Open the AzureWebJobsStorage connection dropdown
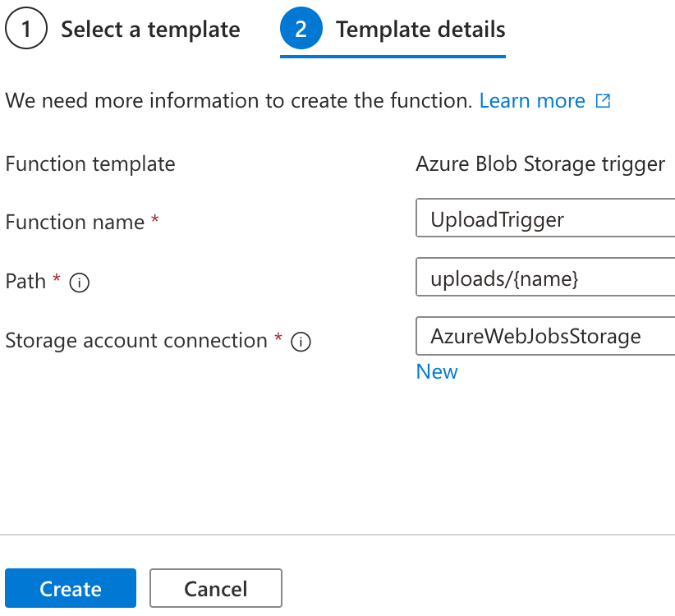The height and width of the screenshot is (616, 675). tap(545, 336)
